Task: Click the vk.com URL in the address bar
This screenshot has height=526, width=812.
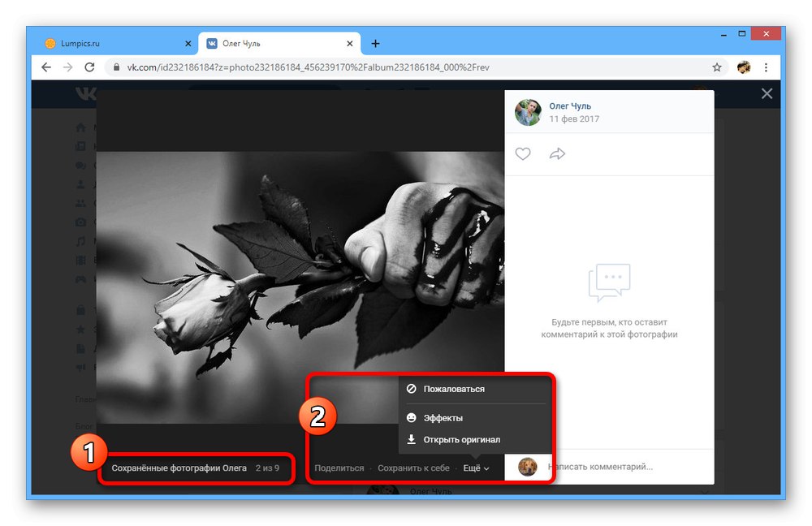Action: coord(308,67)
